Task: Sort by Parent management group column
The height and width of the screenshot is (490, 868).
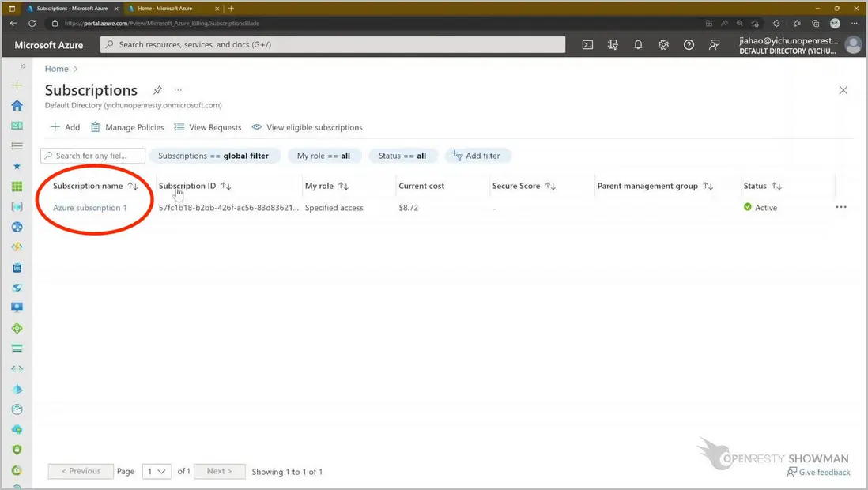Action: (655, 186)
